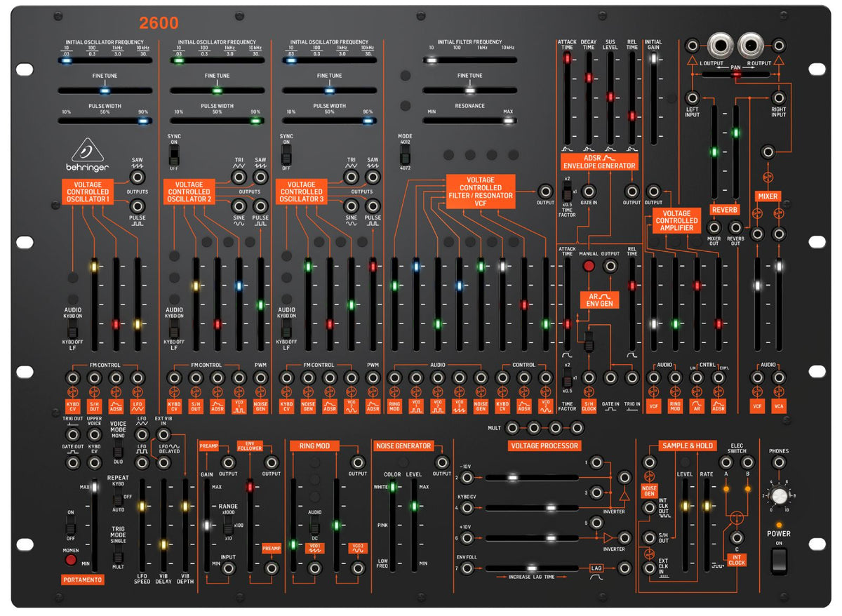Click the INCREASE LAG TIME slider

[x=531, y=568]
